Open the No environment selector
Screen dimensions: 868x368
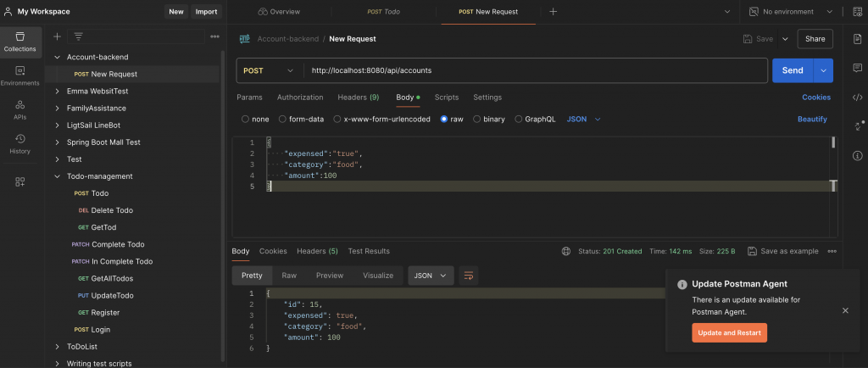788,12
